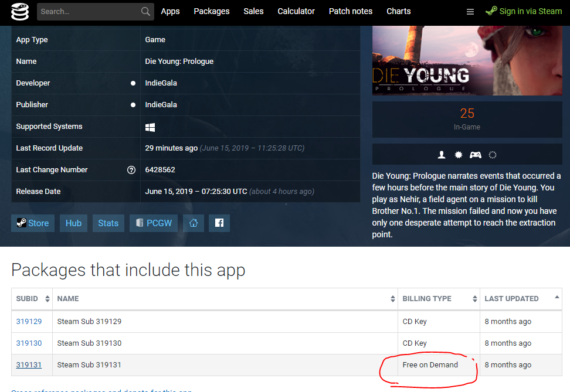The width and height of the screenshot is (570, 392).
Task: Open the Apps menu
Action: (x=170, y=12)
